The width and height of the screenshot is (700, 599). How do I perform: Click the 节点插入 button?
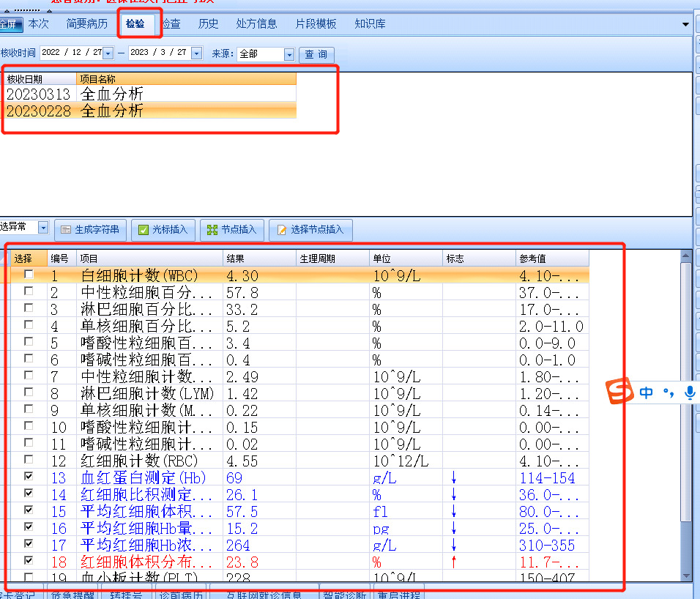pos(232,230)
